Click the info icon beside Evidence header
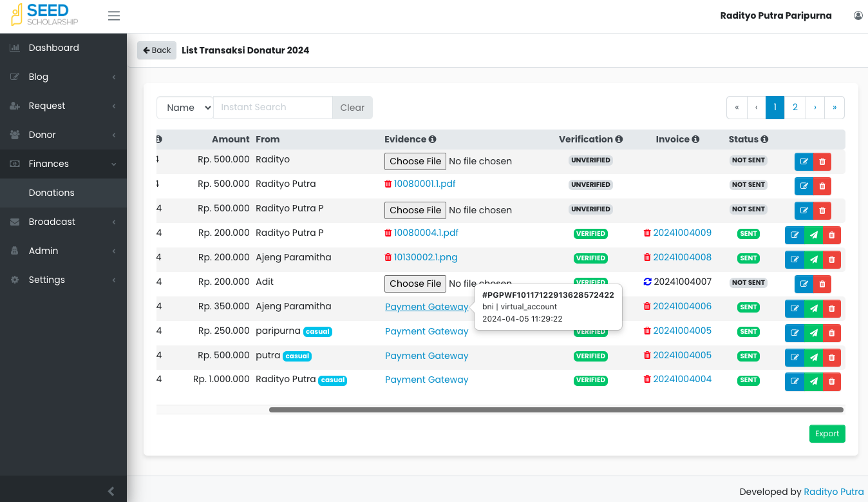This screenshot has height=502, width=868. coord(433,139)
